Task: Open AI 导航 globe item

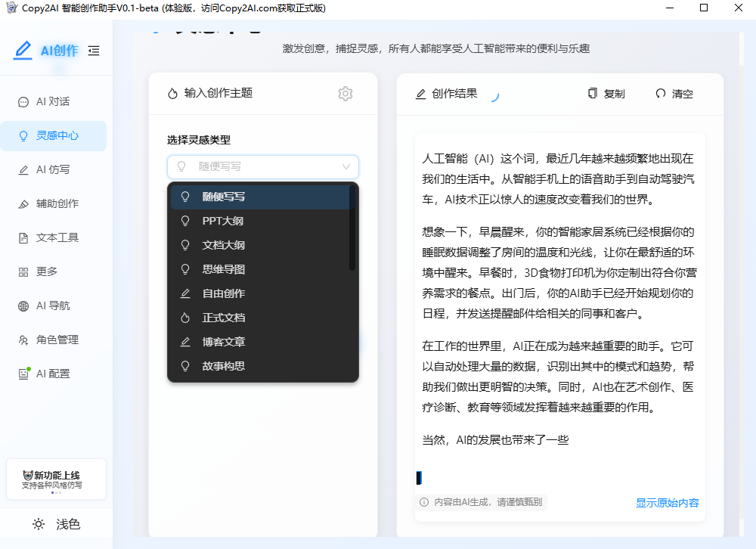Action: [x=53, y=306]
